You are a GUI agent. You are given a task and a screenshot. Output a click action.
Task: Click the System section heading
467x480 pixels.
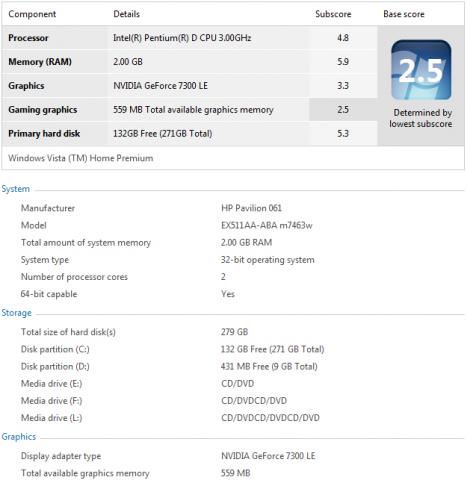coord(16,189)
